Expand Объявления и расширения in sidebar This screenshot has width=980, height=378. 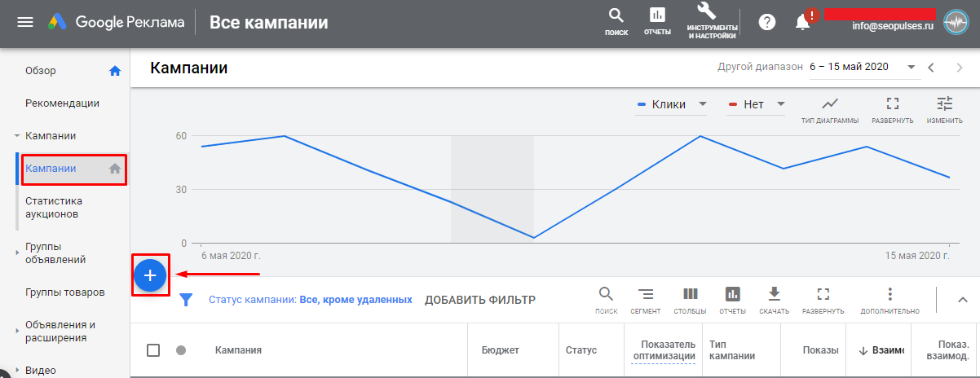[x=17, y=331]
